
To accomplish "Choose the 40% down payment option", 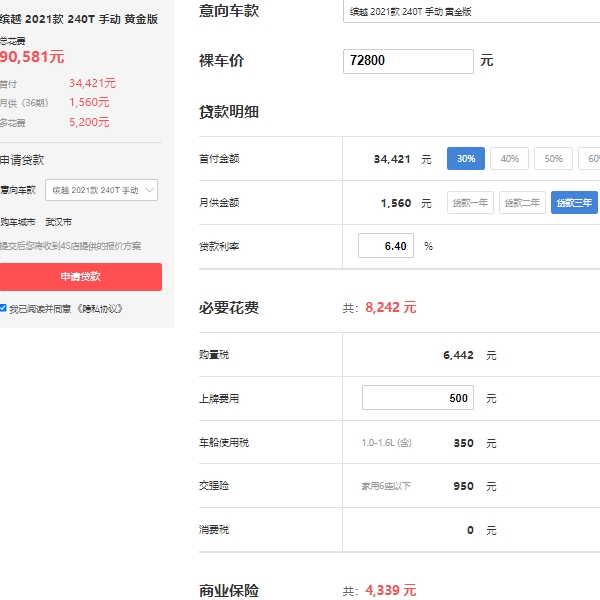I will click(509, 159).
